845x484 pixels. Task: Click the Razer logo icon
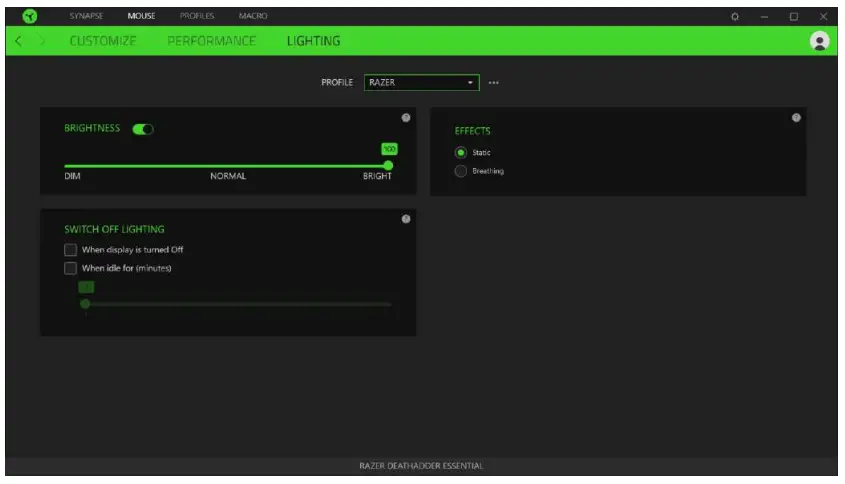pyautogui.click(x=30, y=16)
